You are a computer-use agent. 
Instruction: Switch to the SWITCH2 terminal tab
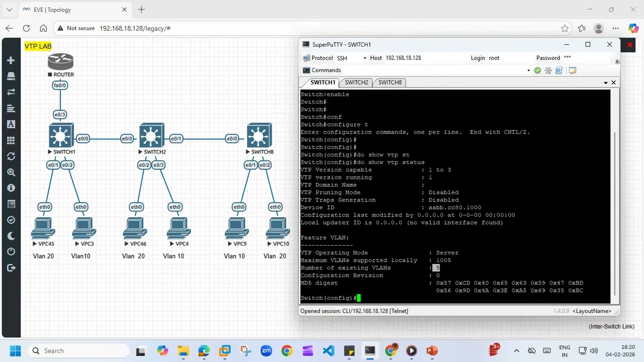coord(357,82)
